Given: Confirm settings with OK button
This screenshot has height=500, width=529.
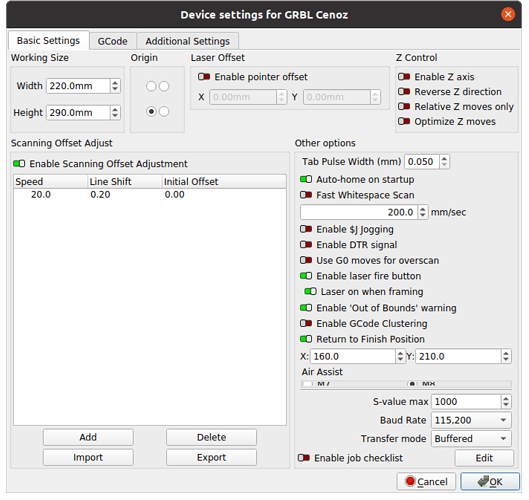Looking at the screenshot, I should pyautogui.click(x=490, y=482).
